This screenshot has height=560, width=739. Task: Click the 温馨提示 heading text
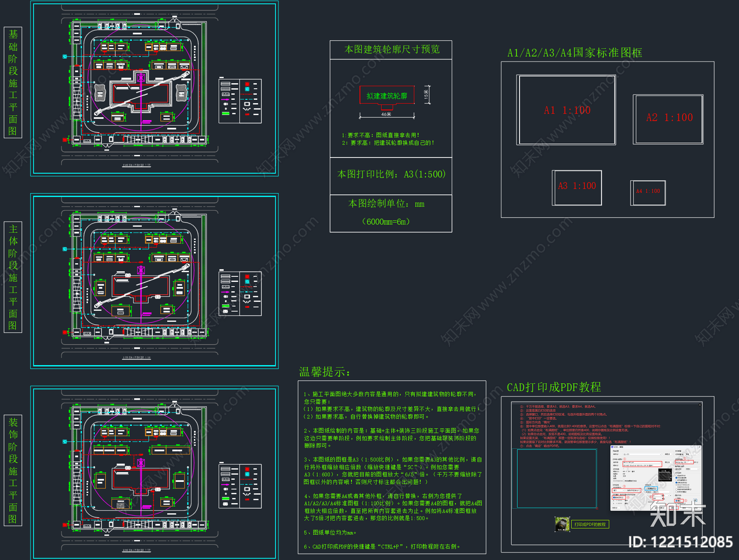325,372
